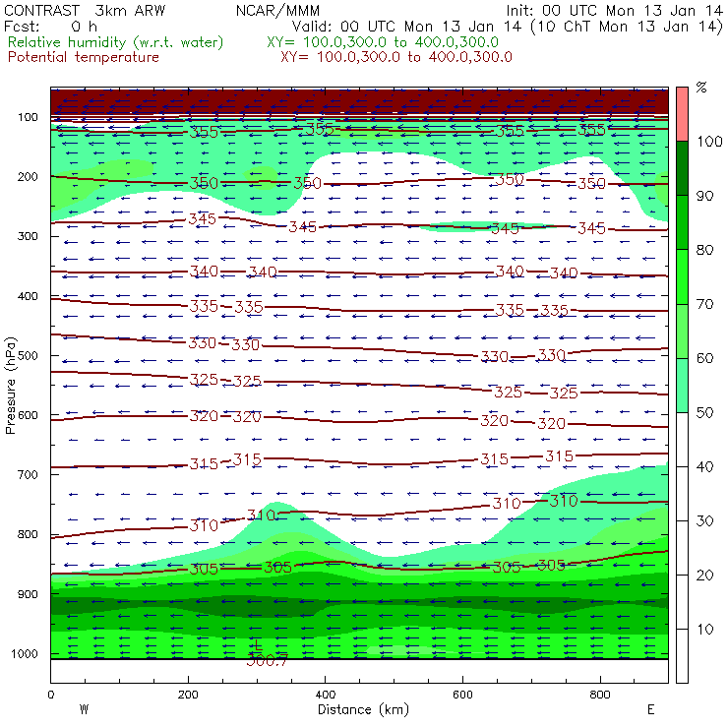Select the "Init: 00 UTC Mon 13 Jan 14" text
The width and height of the screenshot is (728, 728).
click(614, 11)
